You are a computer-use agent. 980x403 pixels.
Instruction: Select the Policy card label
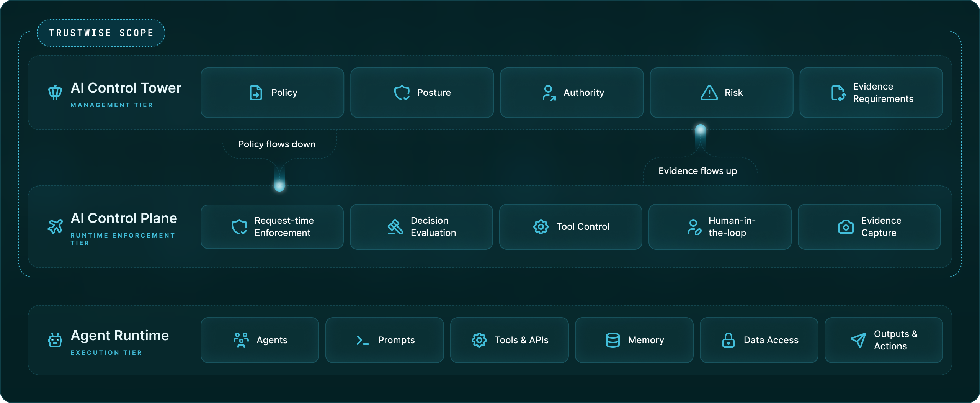284,93
